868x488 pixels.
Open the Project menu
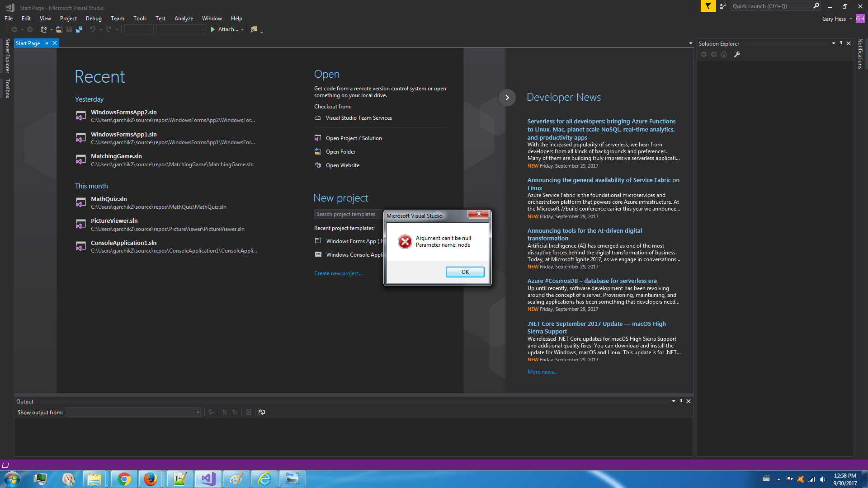[68, 19]
